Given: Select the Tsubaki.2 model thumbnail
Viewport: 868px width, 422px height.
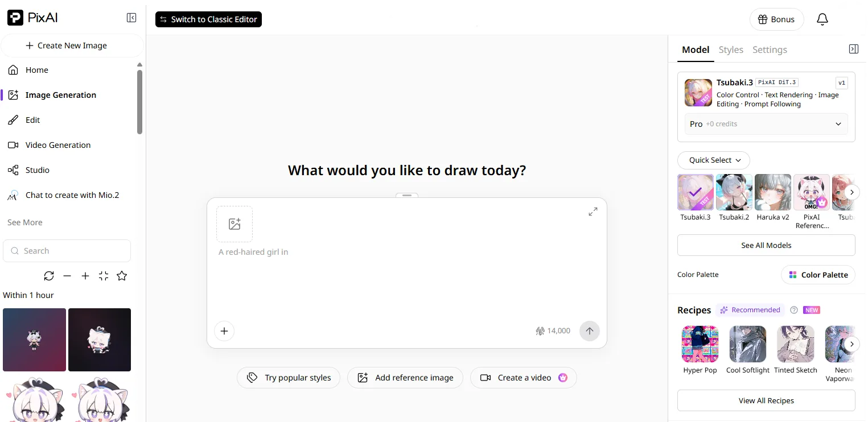Looking at the screenshot, I should [x=734, y=192].
